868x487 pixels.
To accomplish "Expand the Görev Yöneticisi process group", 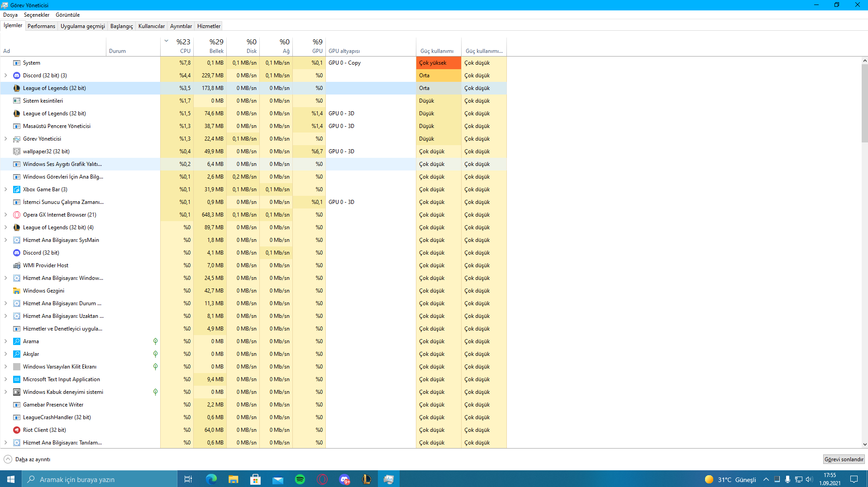I will click(x=6, y=139).
